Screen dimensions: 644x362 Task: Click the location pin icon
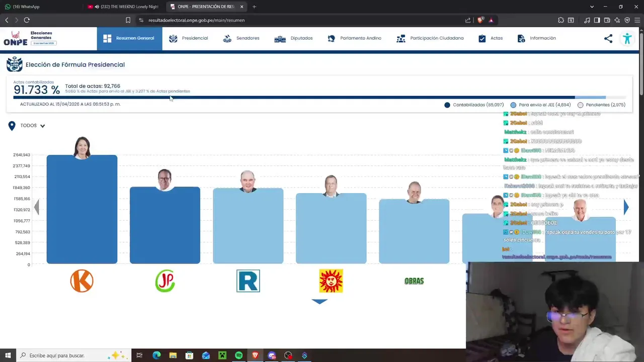[x=12, y=126]
